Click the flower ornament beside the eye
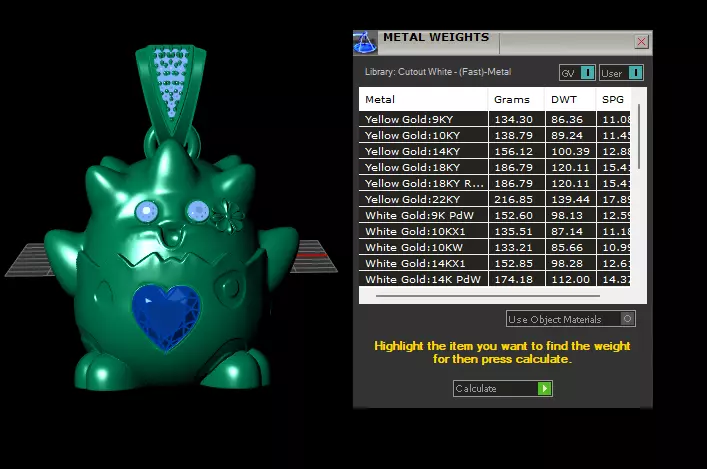The image size is (707, 469). 228,216
